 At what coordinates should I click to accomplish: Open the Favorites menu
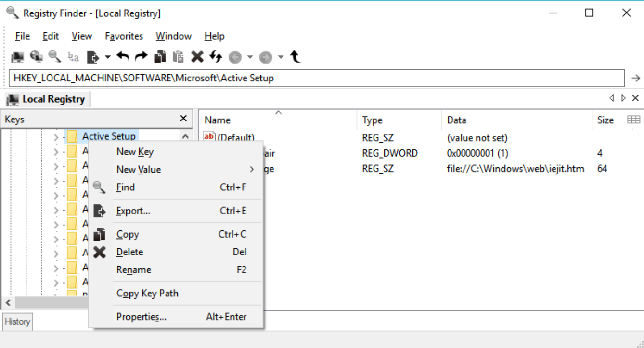coord(124,36)
